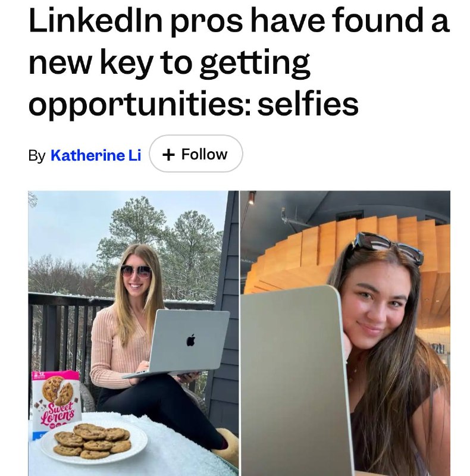Viewport: 470px width, 476px height.
Task: Click the black balcony railing in left photo
Action: [x=61, y=334]
